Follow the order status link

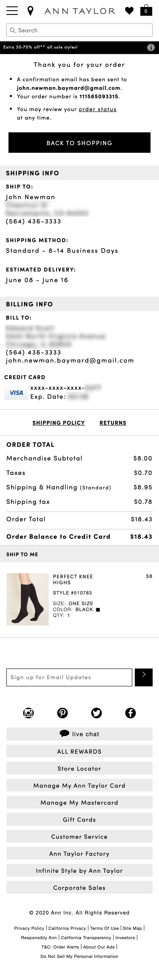[98, 109]
